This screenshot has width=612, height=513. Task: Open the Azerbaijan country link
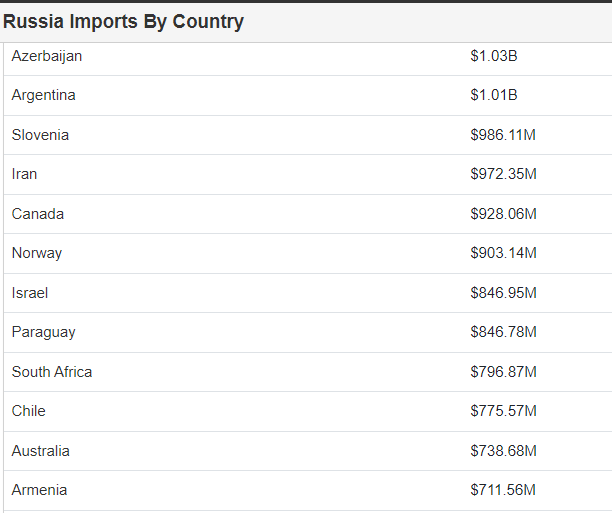pyautogui.click(x=47, y=56)
